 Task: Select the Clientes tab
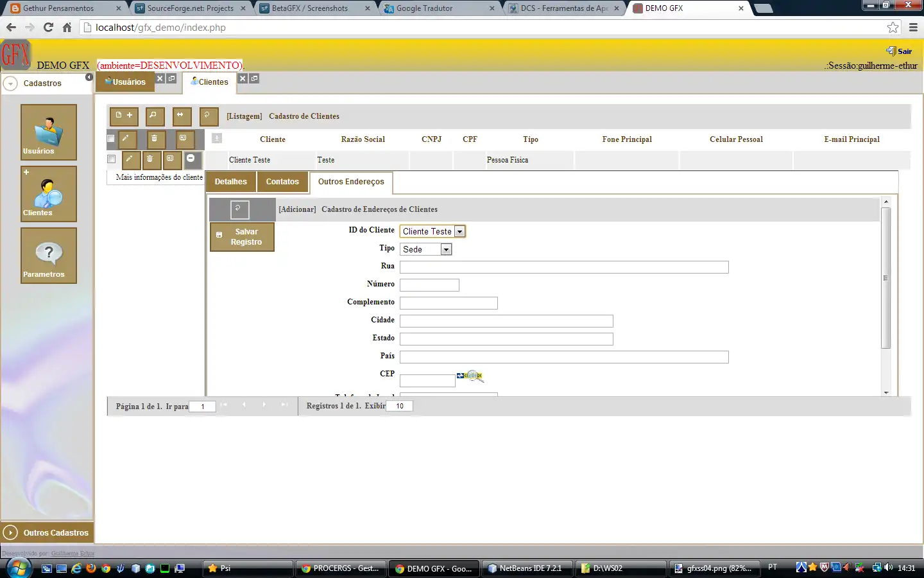(x=210, y=82)
